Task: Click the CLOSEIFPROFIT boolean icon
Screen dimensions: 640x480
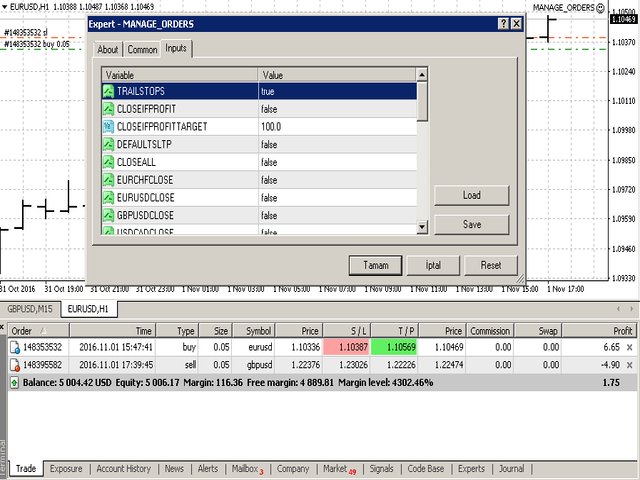Action: pos(108,109)
